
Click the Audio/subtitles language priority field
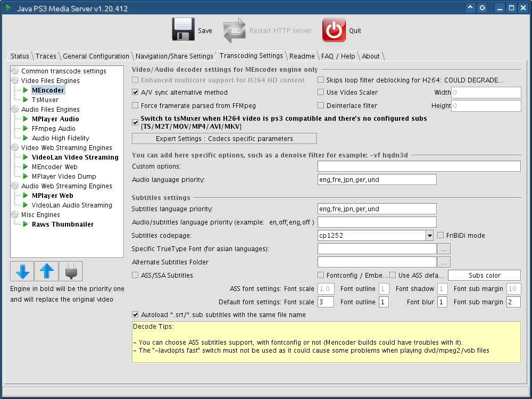point(377,222)
